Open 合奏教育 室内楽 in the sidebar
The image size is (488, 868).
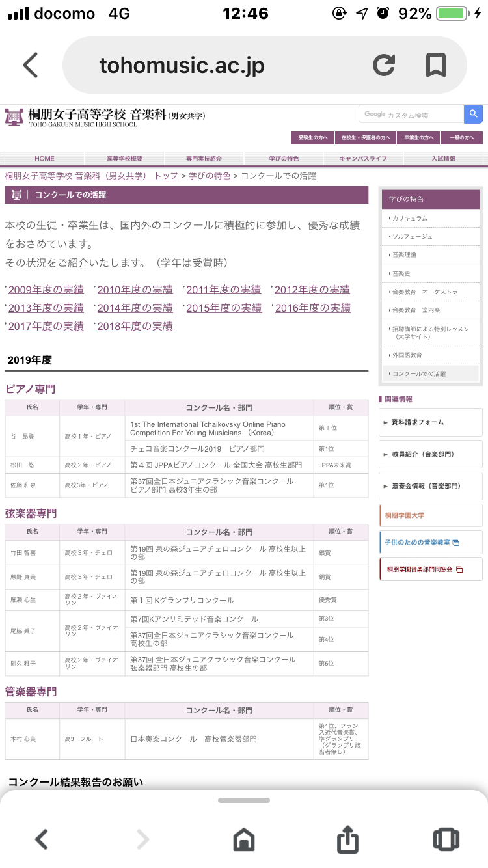(431, 310)
